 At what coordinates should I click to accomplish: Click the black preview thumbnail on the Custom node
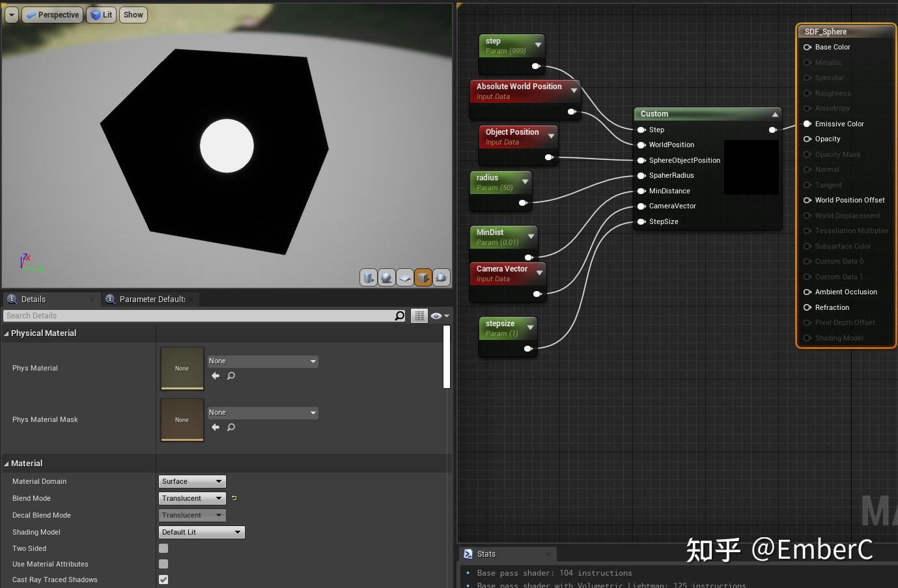[x=751, y=167]
